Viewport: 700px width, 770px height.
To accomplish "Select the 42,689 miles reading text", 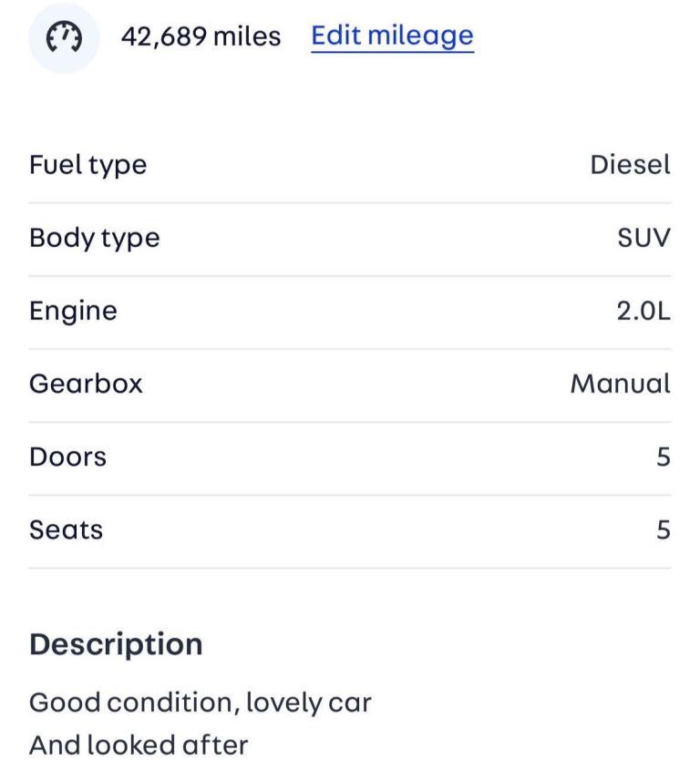I will point(201,37).
